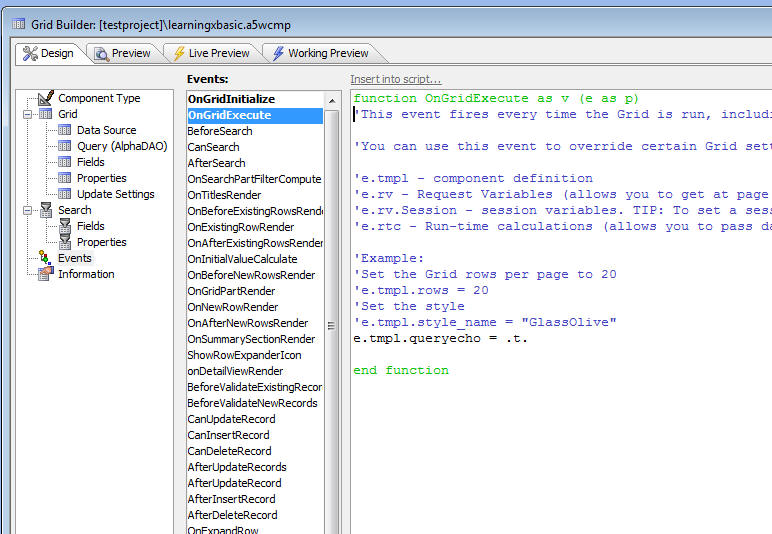
Task: Click the Grid Builder title bar icon
Action: click(x=18, y=23)
